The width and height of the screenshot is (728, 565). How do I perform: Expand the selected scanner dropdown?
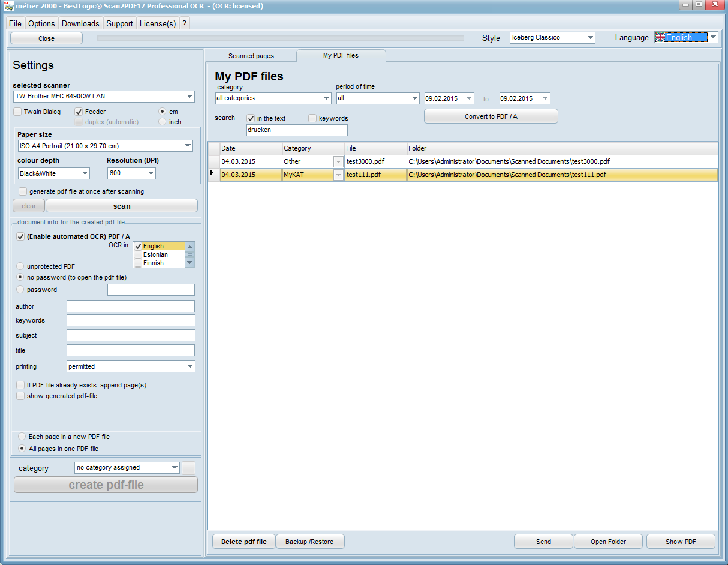[x=189, y=97]
